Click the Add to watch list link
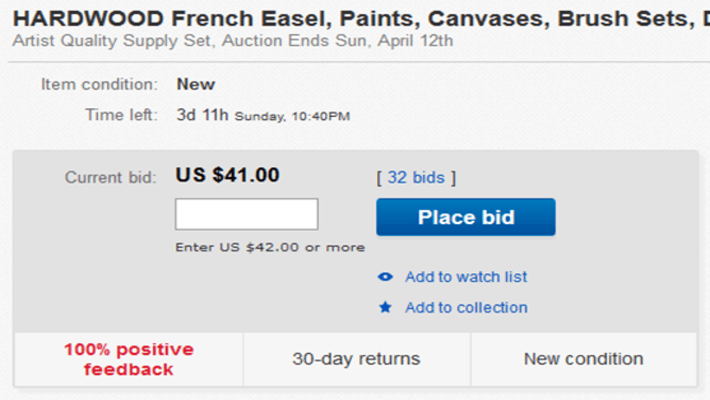This screenshot has height=400, width=710. click(x=466, y=277)
